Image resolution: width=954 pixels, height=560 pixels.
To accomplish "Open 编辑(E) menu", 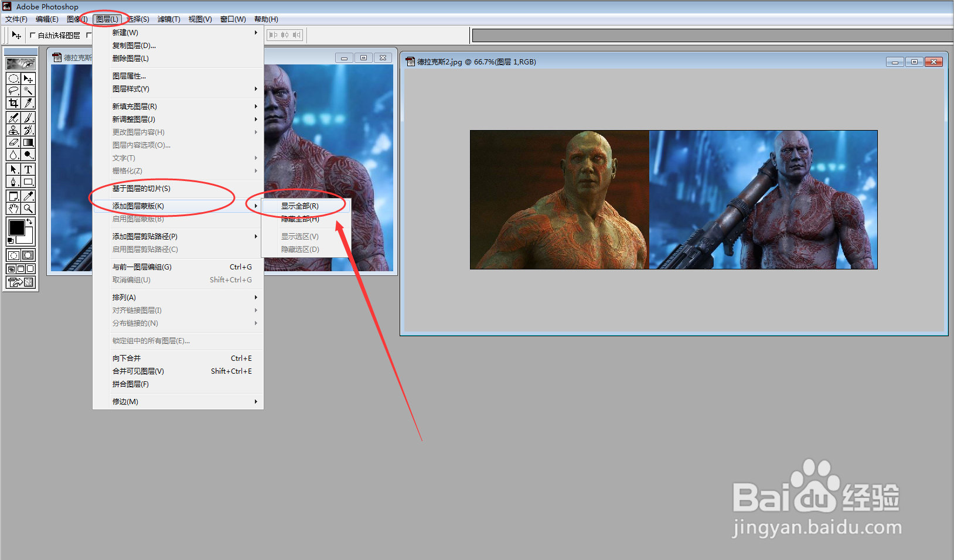I will pos(47,19).
